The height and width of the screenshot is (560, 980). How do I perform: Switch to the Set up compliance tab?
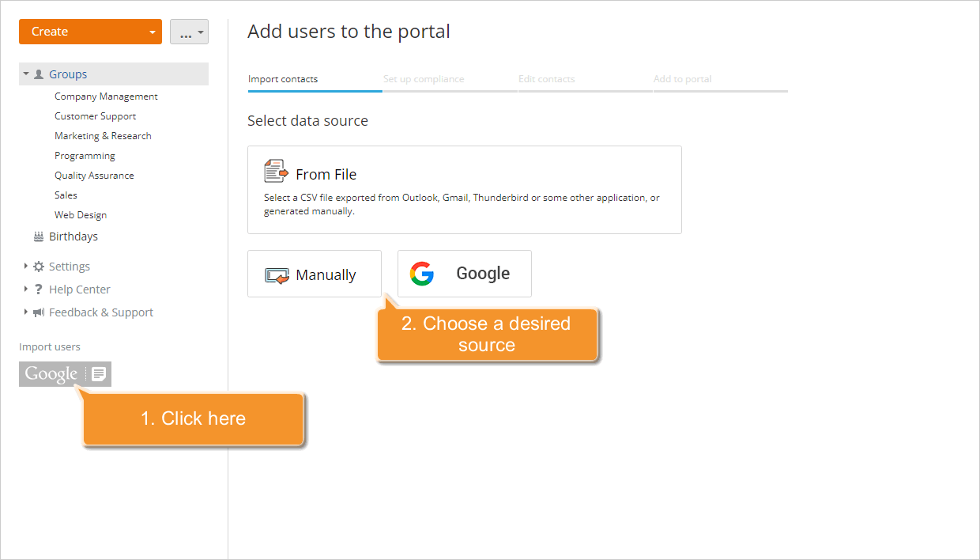[423, 79]
